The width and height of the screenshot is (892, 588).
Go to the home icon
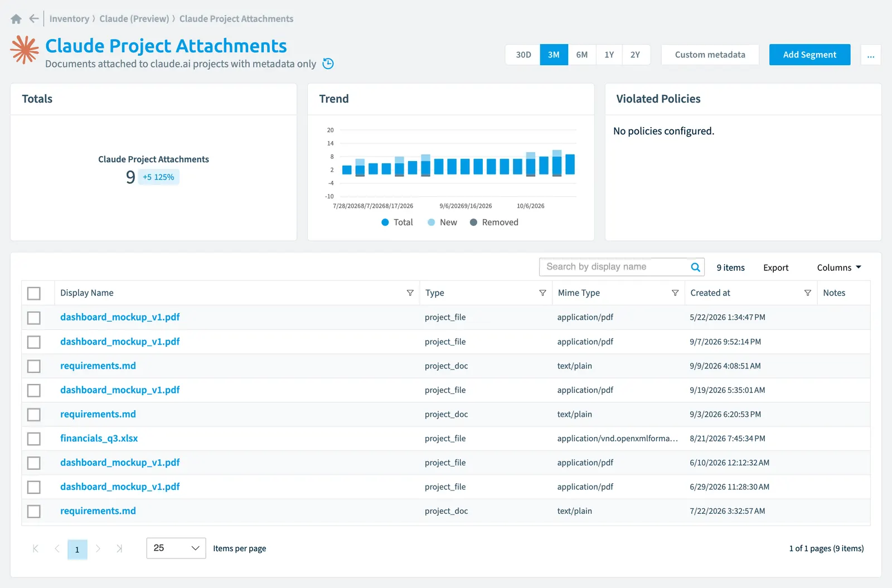coord(16,19)
